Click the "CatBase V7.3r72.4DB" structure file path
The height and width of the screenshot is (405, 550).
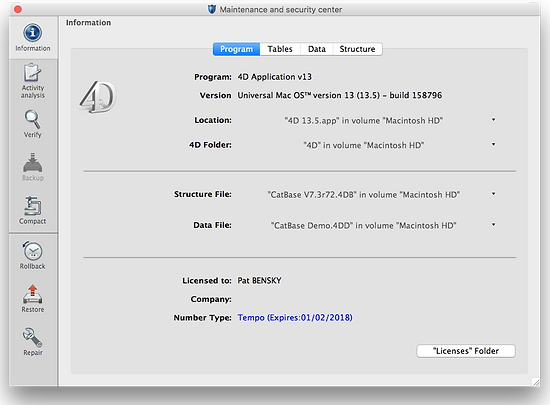coord(363,195)
